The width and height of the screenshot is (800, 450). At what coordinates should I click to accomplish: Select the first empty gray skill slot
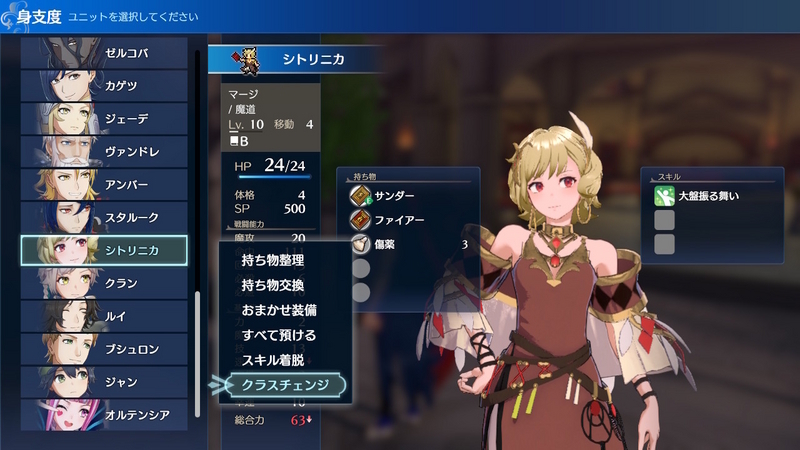(x=664, y=220)
